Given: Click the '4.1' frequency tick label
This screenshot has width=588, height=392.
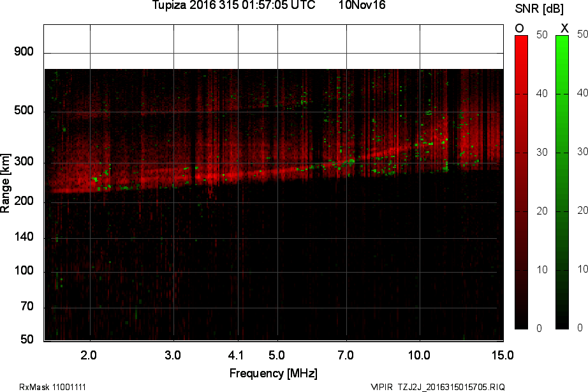Looking at the screenshot, I should (236, 355).
